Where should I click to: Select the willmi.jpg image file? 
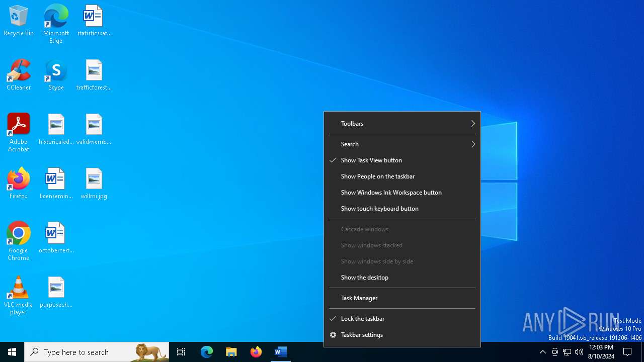point(94,184)
